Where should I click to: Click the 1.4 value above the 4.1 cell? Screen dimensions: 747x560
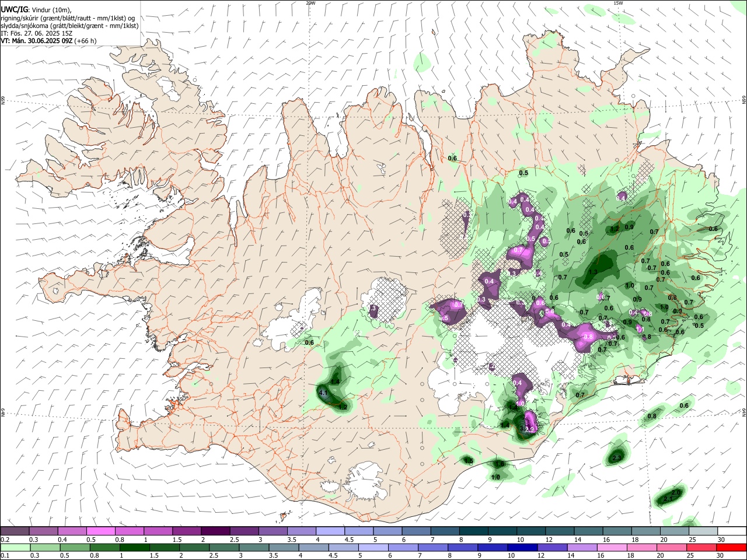click(335, 381)
